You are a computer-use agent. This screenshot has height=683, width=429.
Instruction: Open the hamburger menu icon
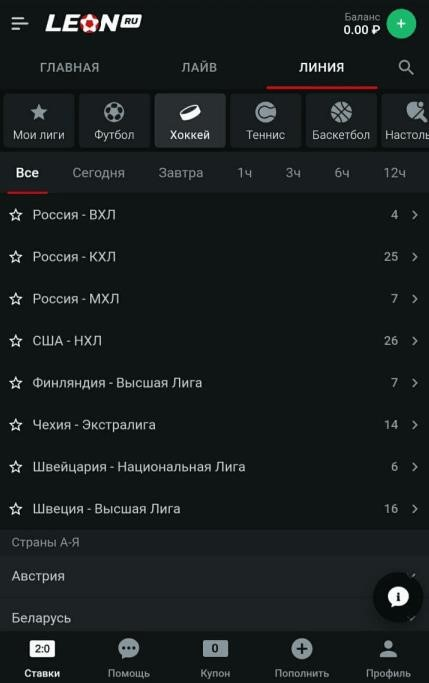(x=20, y=24)
